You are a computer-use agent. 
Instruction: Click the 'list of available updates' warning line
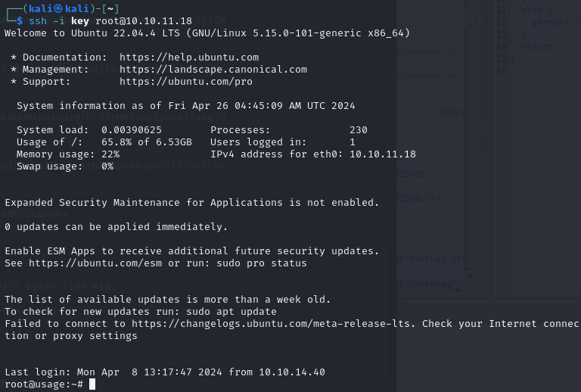(167, 300)
